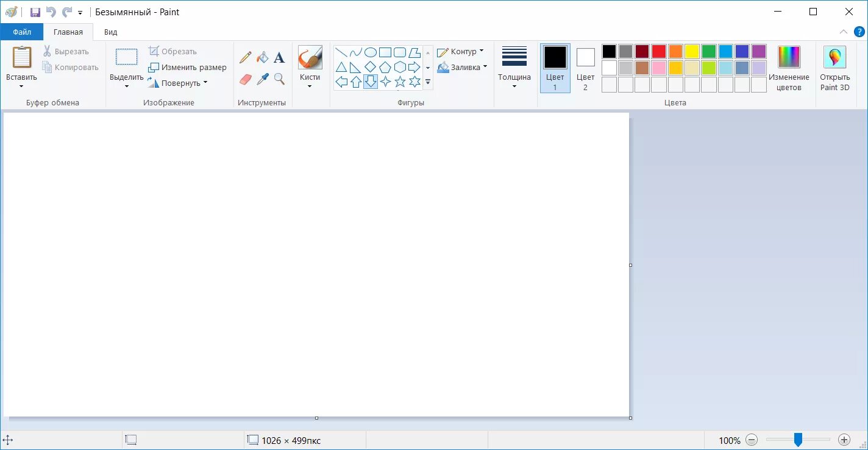The height and width of the screenshot is (450, 868).
Task: Choose the Polygon shape
Action: [414, 52]
